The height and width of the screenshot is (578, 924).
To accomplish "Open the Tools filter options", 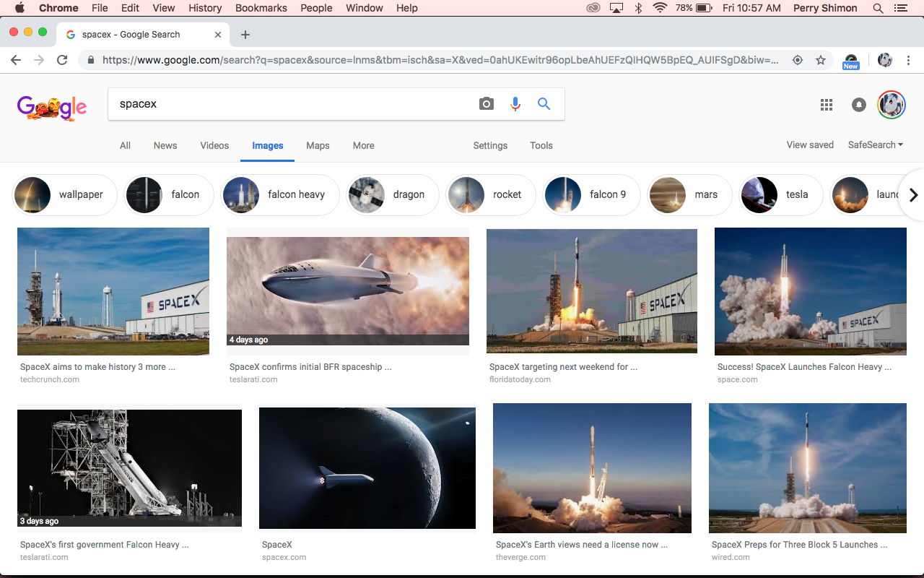I will 541,145.
